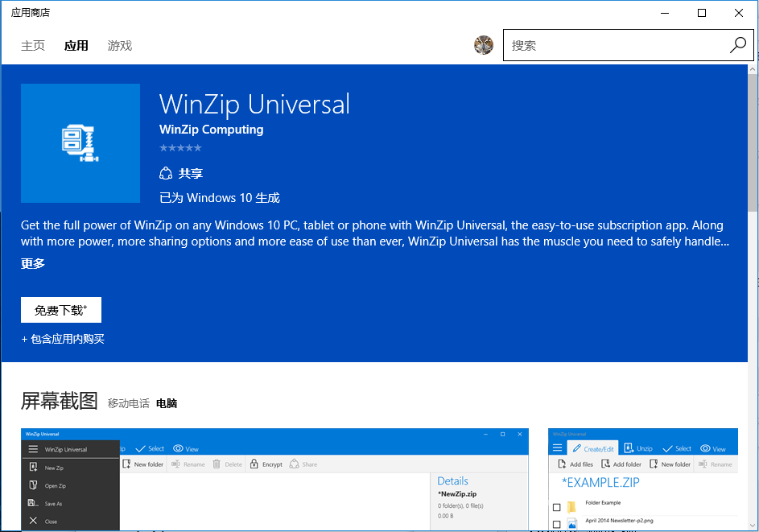Viewport: 759px width, 532px height.
Task: Click the Add folder toolbar icon
Action: (x=605, y=464)
